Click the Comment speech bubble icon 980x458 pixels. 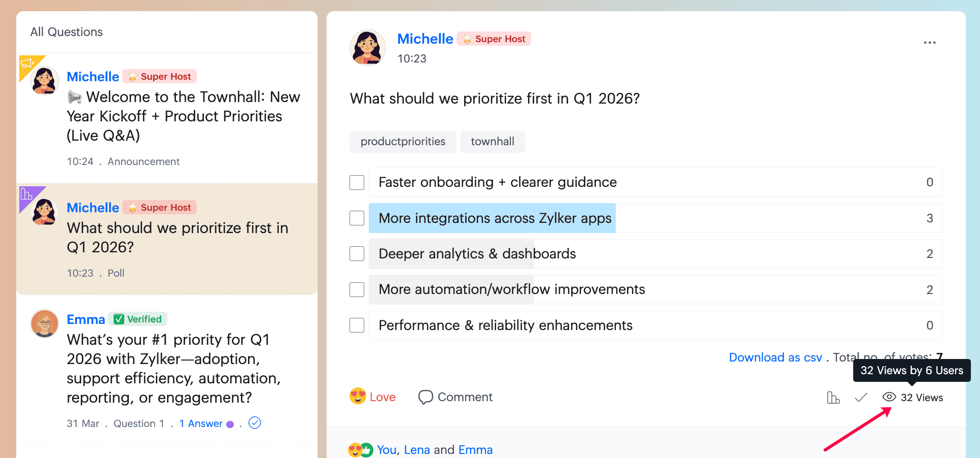425,397
